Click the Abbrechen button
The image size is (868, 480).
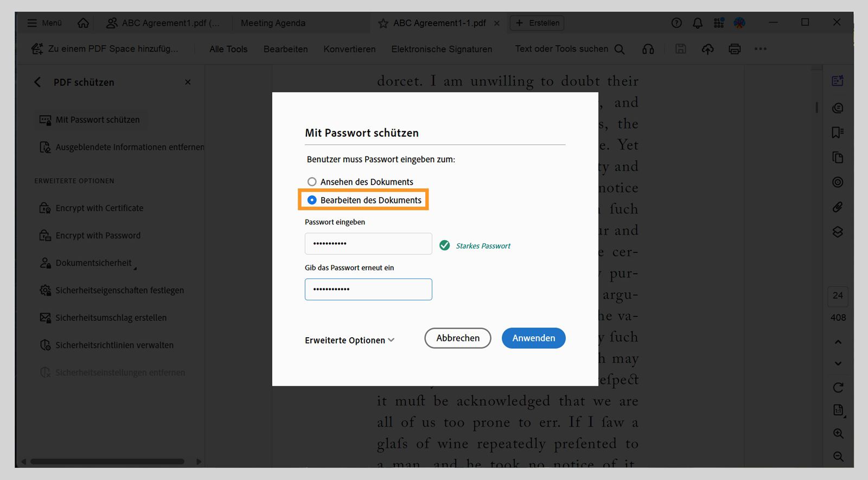458,338
